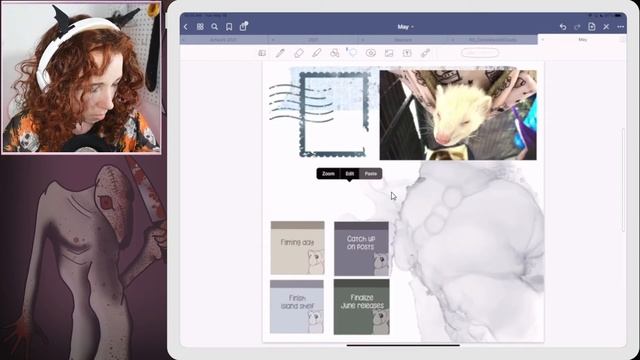The image size is (640, 360).
Task: Open the Elements sticker tool
Action: [x=371, y=53]
